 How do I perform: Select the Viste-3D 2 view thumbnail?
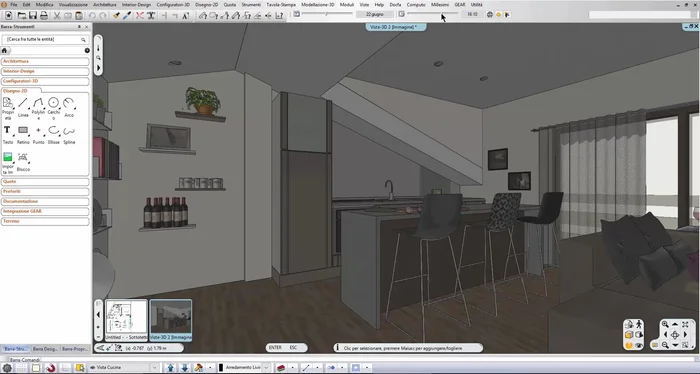pos(171,320)
